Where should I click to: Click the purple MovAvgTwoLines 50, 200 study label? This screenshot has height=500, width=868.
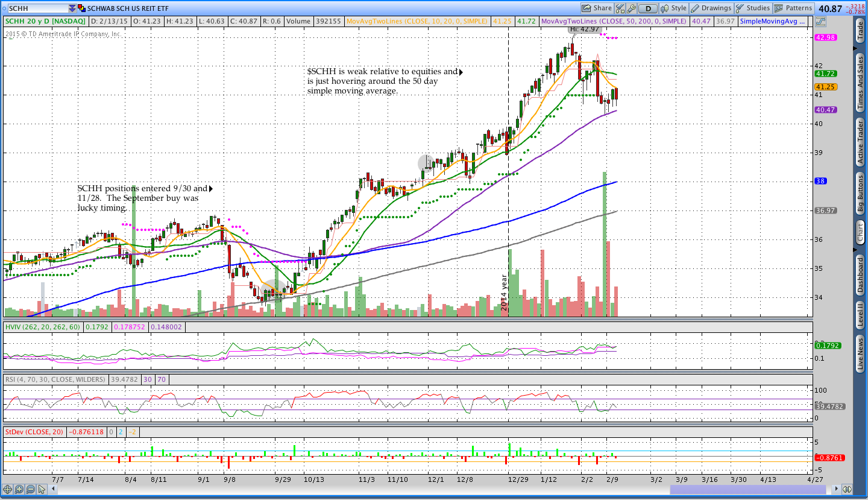pos(614,21)
